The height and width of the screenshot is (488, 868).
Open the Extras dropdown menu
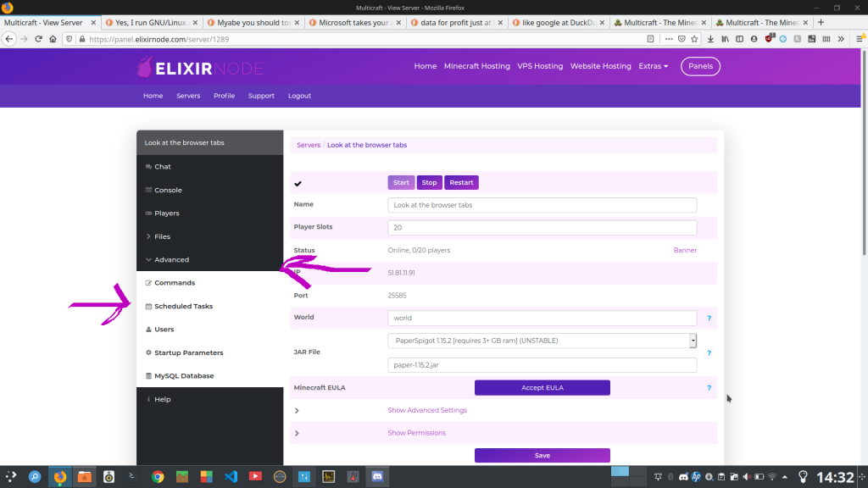[x=654, y=66]
